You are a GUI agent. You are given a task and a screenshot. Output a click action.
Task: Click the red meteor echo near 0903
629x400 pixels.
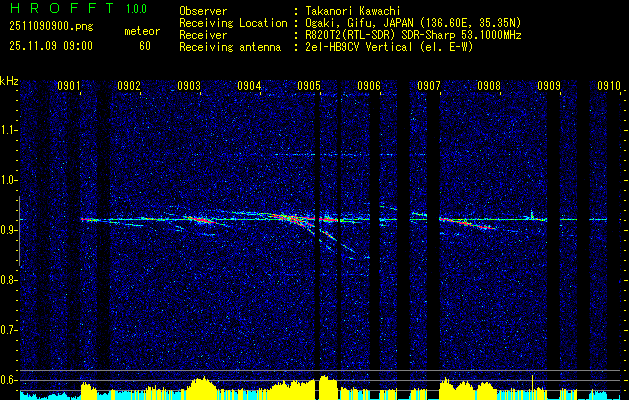click(x=201, y=220)
